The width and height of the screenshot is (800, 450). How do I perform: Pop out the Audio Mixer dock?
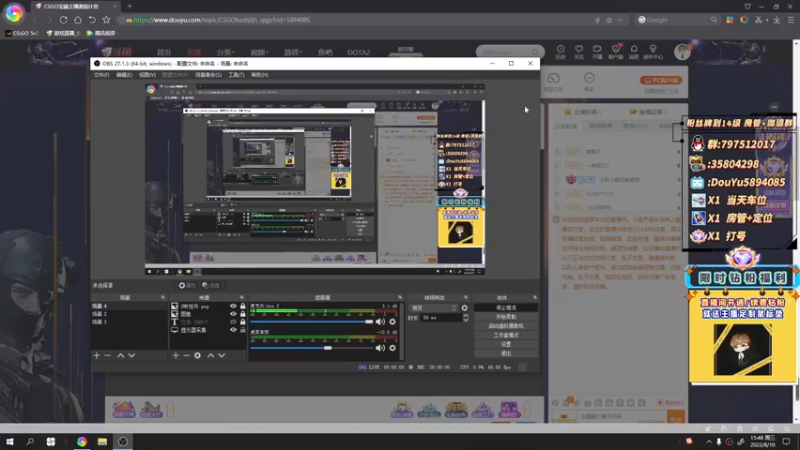tap(399, 297)
